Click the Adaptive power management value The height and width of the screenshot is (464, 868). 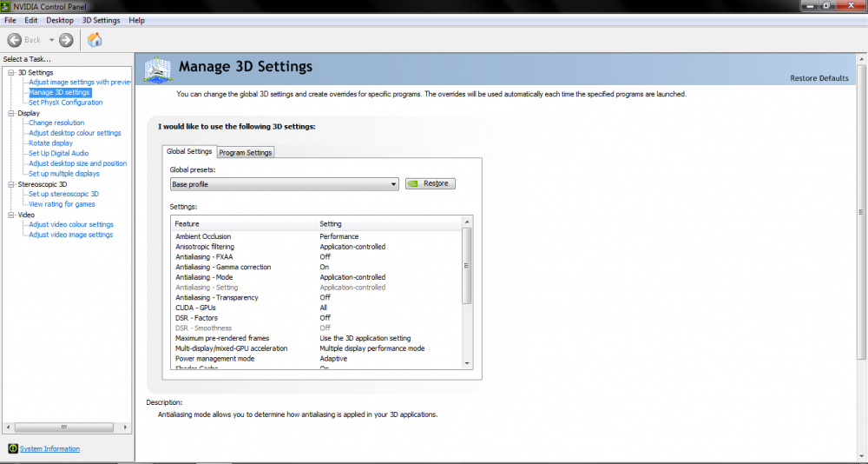(x=333, y=359)
